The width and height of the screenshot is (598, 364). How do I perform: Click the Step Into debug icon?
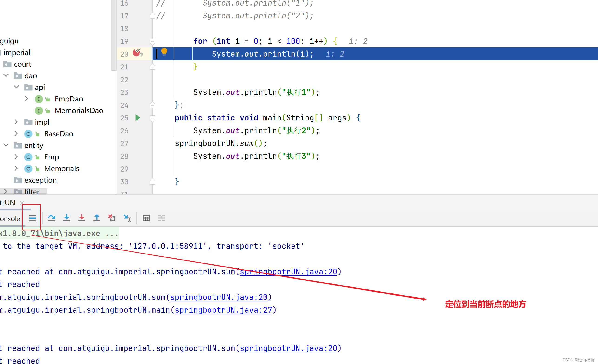click(66, 218)
